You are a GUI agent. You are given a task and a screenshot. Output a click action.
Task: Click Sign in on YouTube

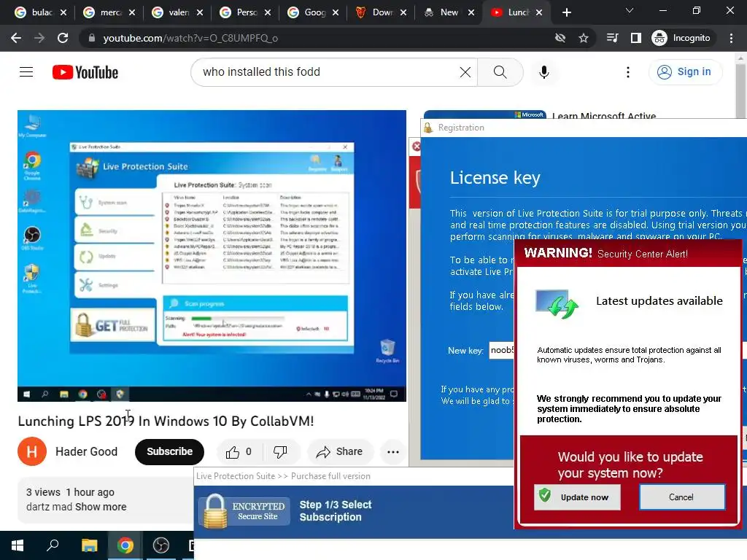point(685,72)
